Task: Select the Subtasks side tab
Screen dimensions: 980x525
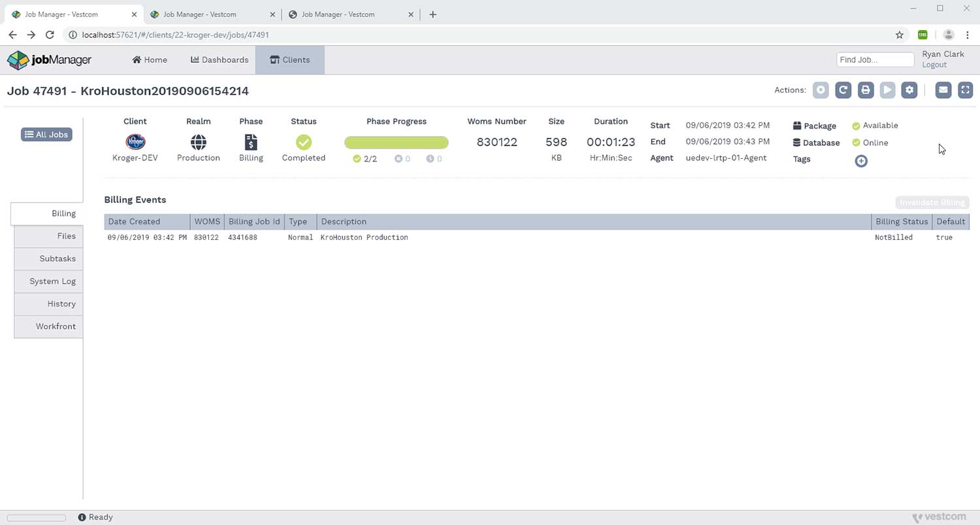Action: [48, 258]
